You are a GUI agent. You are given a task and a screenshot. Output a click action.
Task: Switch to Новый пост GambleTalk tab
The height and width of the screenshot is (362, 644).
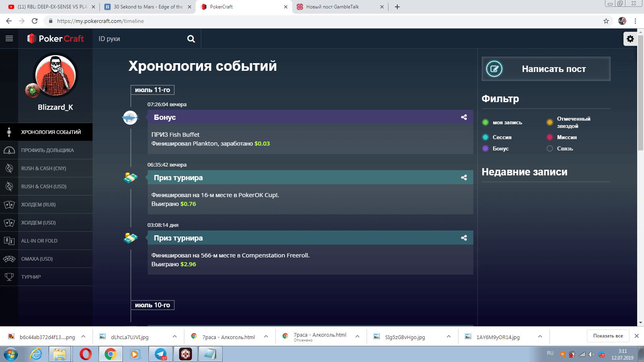pos(340,7)
